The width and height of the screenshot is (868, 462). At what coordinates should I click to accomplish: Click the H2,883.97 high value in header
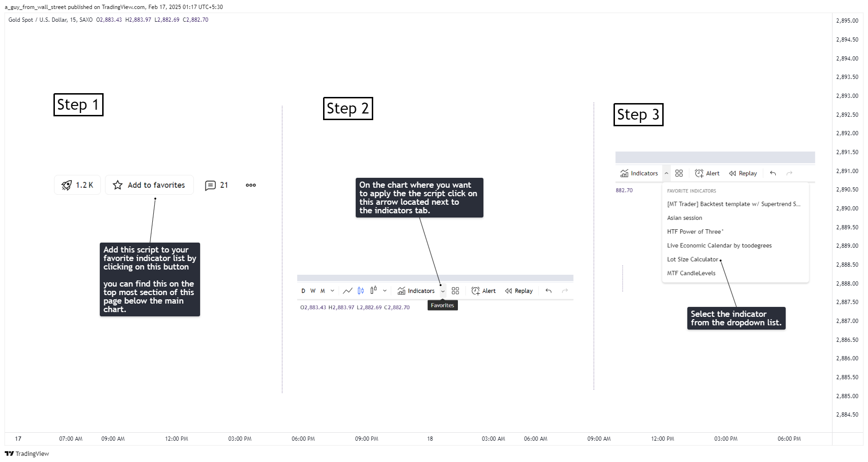138,20
